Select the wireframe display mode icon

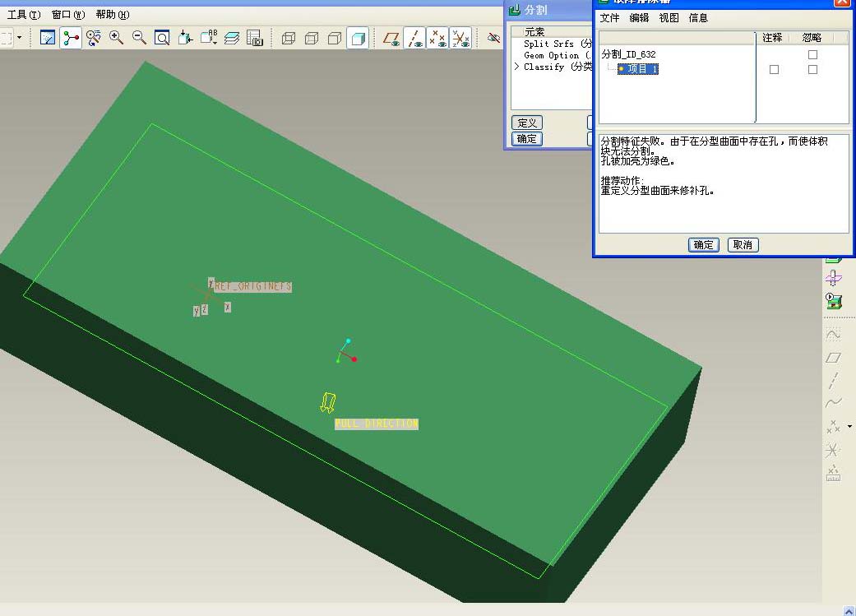[289, 38]
